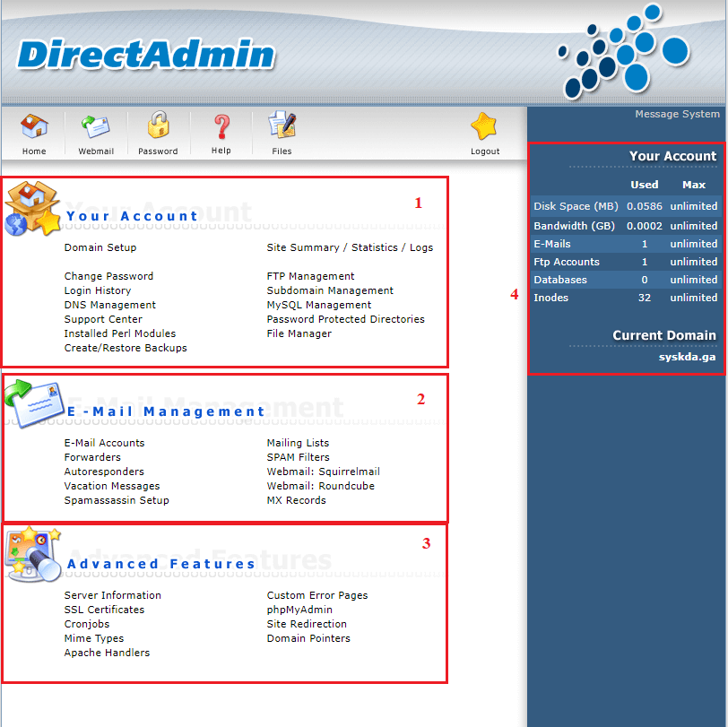Open the Message System link
The height and width of the screenshot is (727, 728).
(677, 114)
